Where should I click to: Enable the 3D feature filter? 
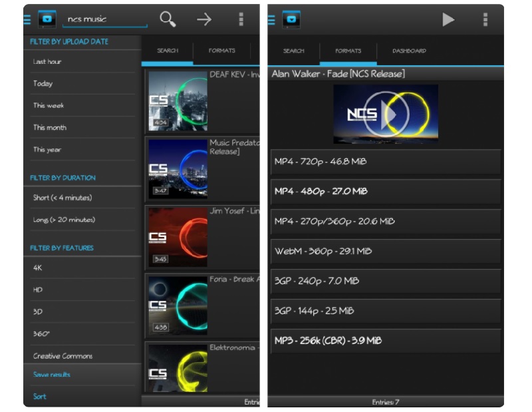coord(82,311)
